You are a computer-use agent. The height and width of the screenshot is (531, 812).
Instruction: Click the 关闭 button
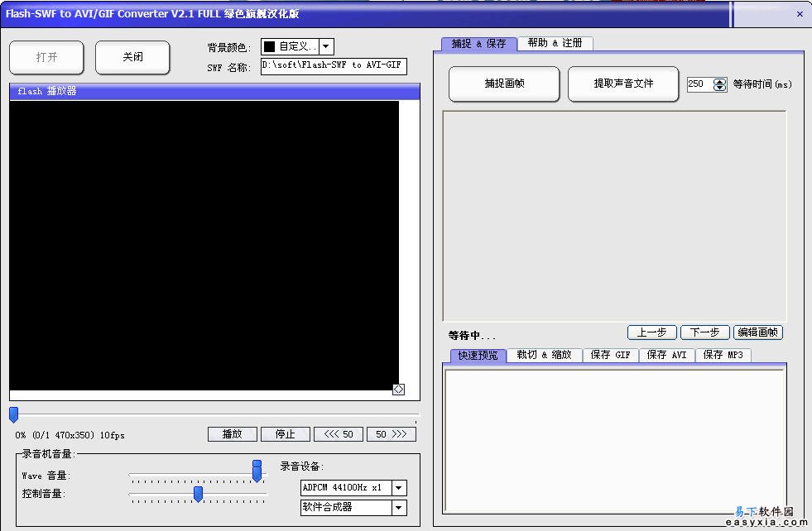click(x=132, y=57)
